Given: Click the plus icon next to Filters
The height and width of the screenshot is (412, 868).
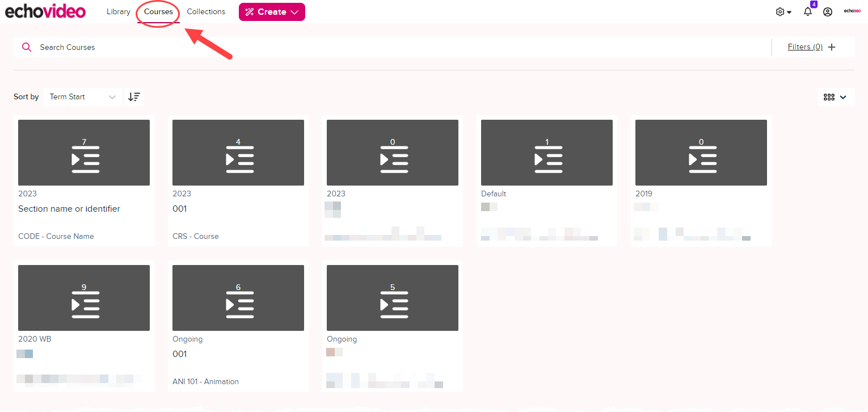Looking at the screenshot, I should tap(832, 47).
